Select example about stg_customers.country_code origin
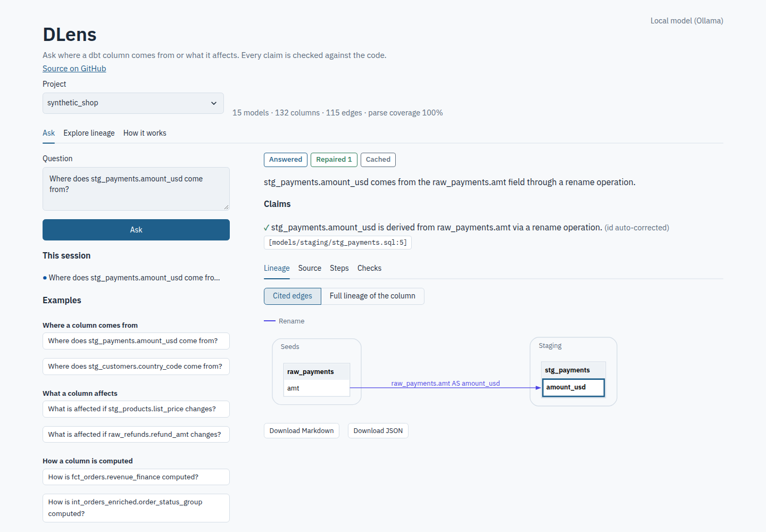This screenshot has height=532, width=766. 136,367
